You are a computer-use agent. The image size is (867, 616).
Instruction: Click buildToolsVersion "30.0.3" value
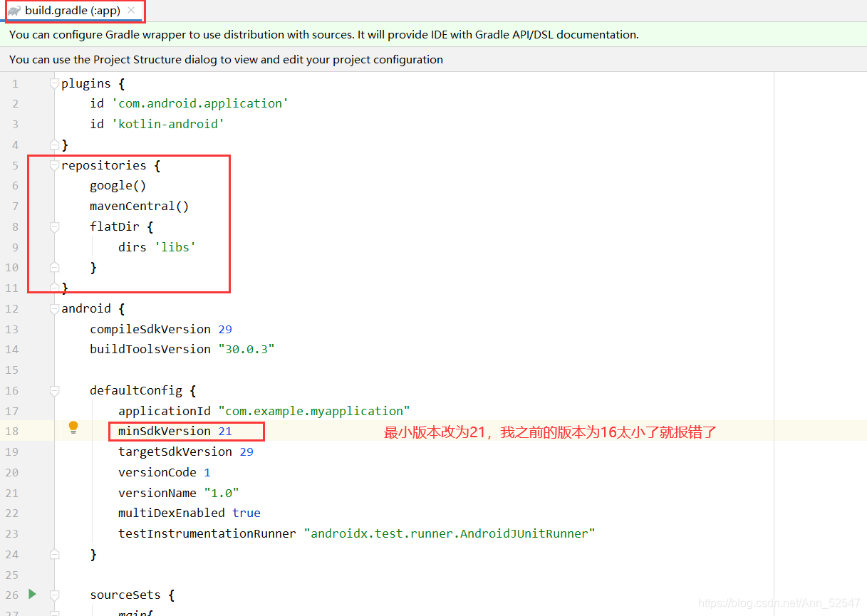(x=246, y=349)
